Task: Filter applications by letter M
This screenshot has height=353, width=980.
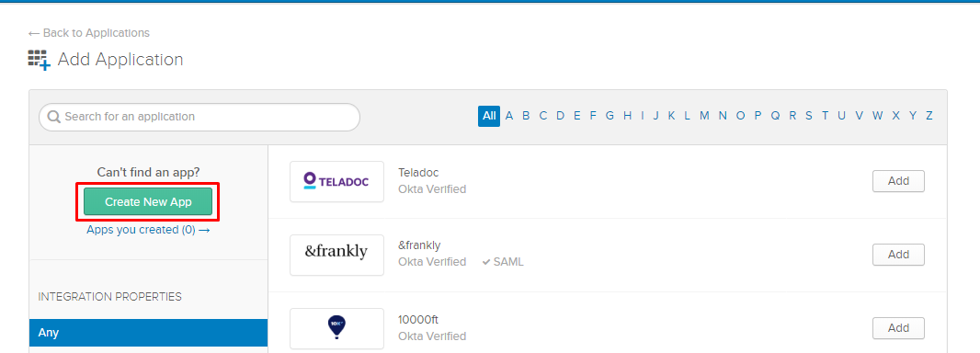Action: tap(704, 116)
